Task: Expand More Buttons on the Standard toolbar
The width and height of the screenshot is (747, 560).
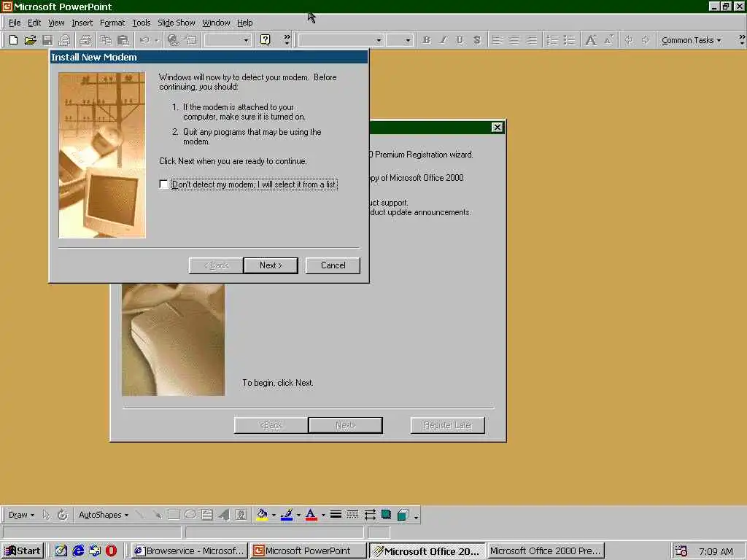Action: (x=286, y=40)
